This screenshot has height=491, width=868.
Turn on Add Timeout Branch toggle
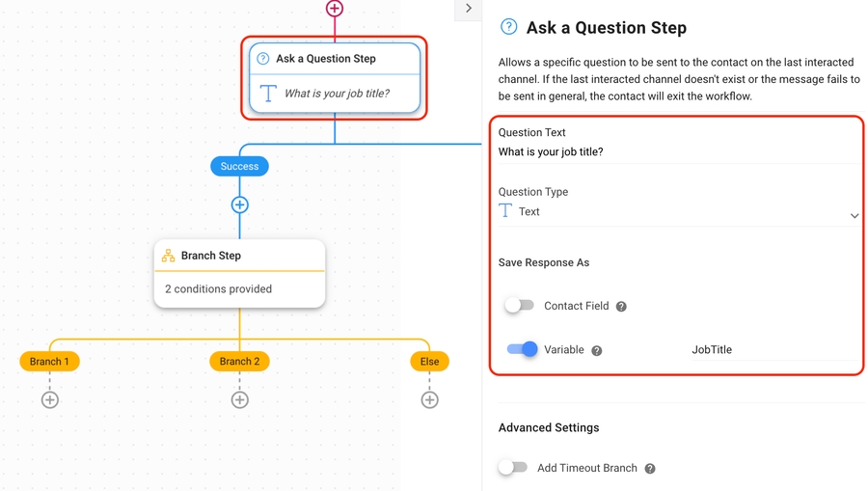pos(513,468)
